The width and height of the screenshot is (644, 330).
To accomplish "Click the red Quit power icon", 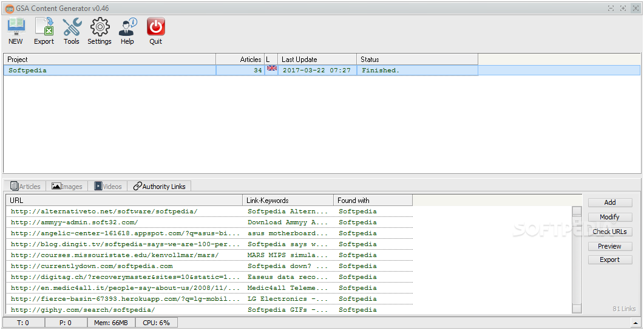I will (155, 31).
